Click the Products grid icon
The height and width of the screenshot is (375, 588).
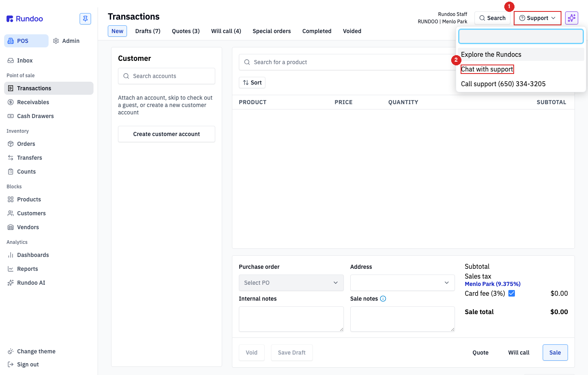click(11, 199)
